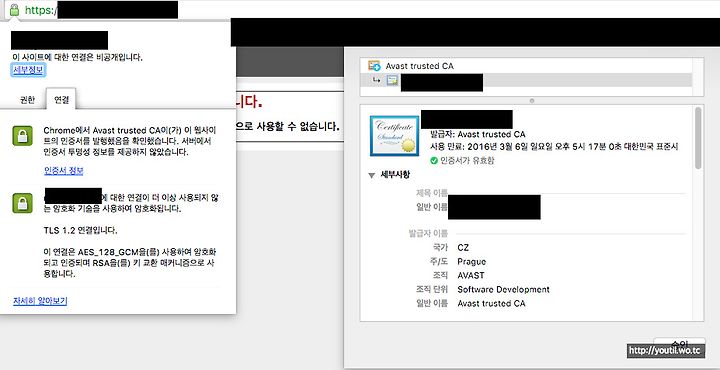Open the 인증서 정보 link
The height and width of the screenshot is (370, 720).
pyautogui.click(x=64, y=171)
